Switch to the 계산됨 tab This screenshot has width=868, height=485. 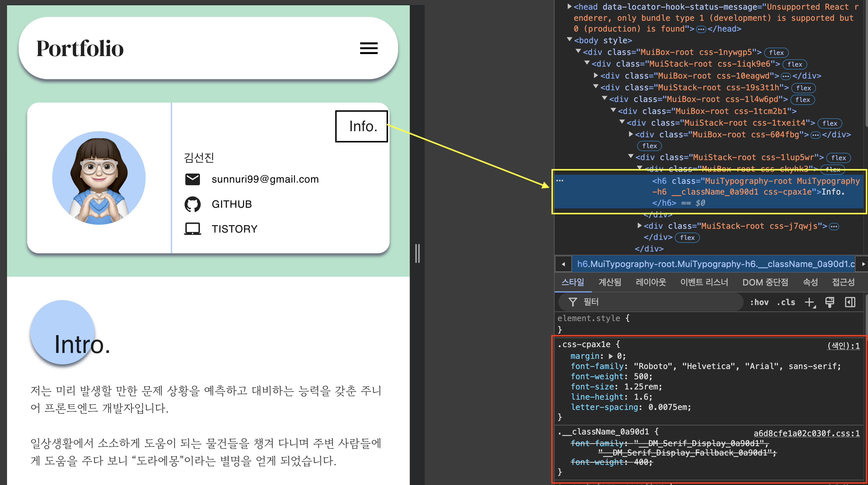coord(609,282)
